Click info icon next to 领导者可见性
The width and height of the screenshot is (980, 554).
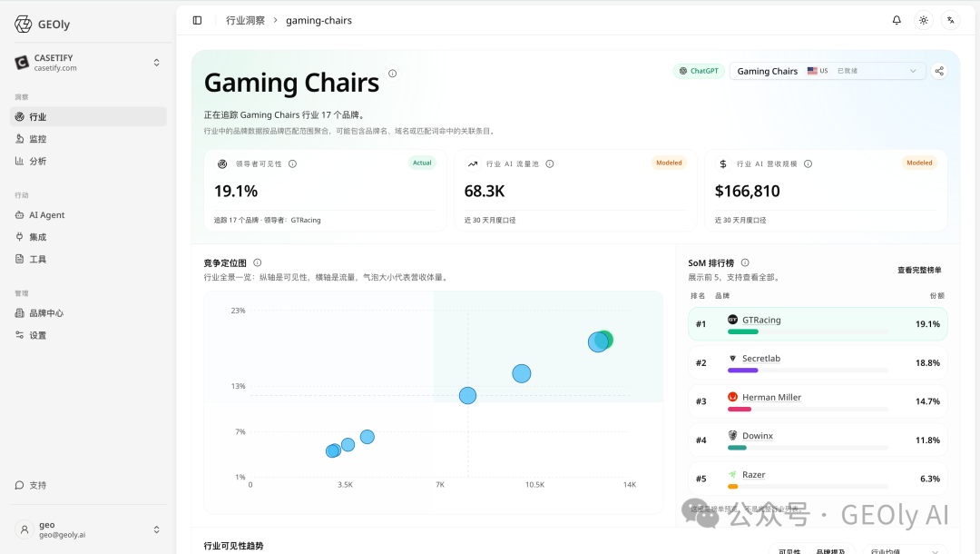[292, 163]
